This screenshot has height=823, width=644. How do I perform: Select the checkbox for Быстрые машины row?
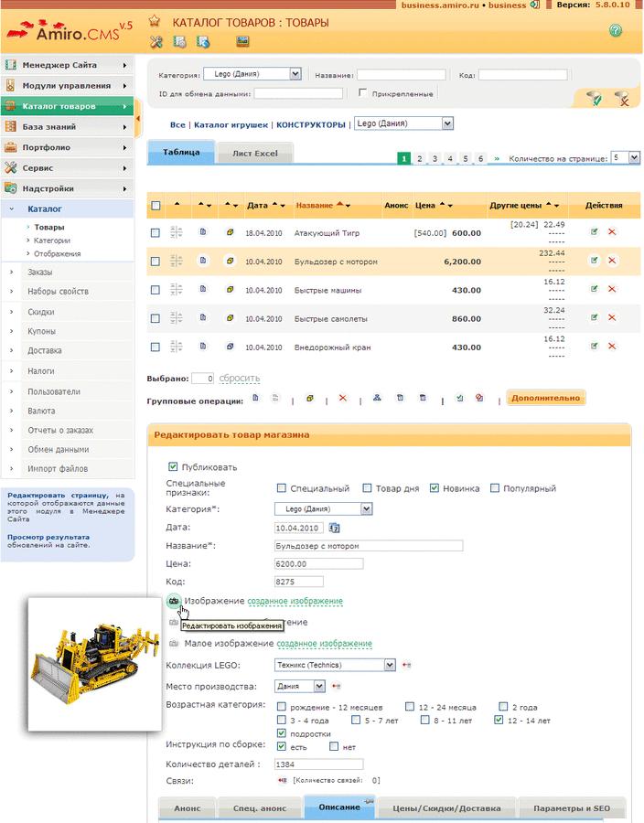(156, 291)
